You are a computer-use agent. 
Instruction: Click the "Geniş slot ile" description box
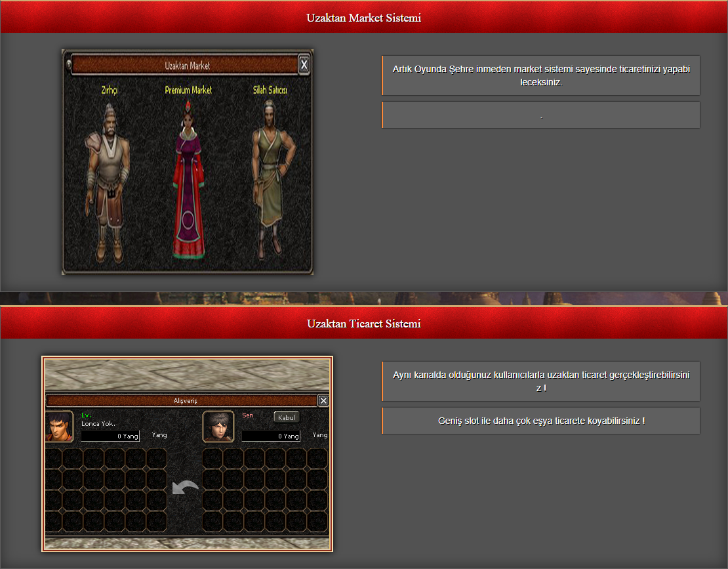541,421
